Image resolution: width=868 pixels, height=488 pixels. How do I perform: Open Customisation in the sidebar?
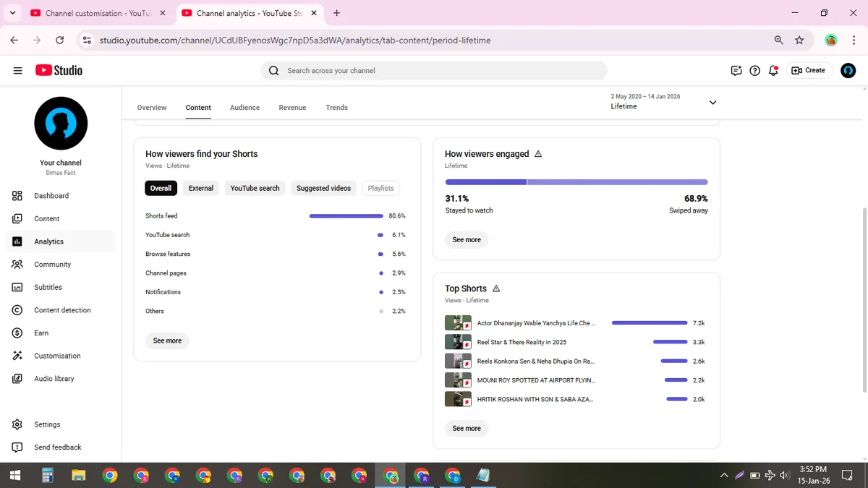pos(61,356)
